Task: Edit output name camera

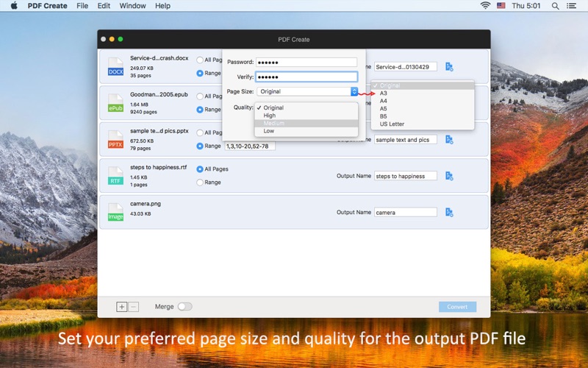Action: tap(406, 213)
